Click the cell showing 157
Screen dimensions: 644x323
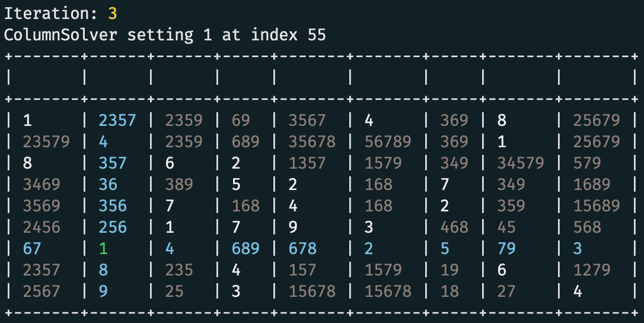[x=302, y=270]
